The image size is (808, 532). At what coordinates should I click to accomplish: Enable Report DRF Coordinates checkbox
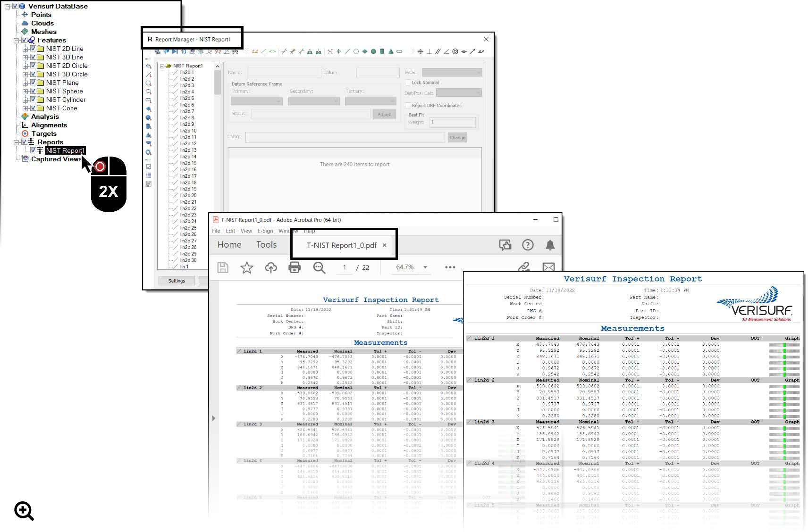coord(408,106)
